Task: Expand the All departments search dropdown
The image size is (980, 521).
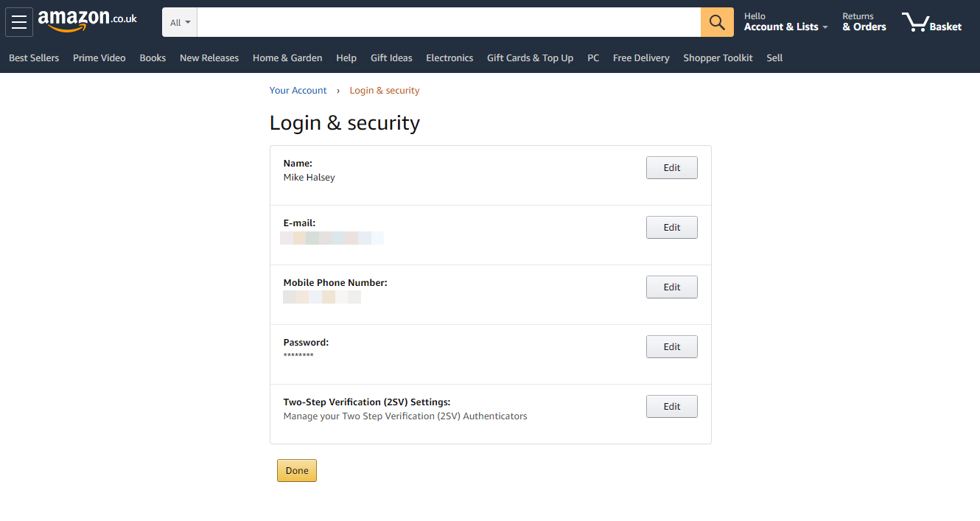Action: (x=180, y=23)
